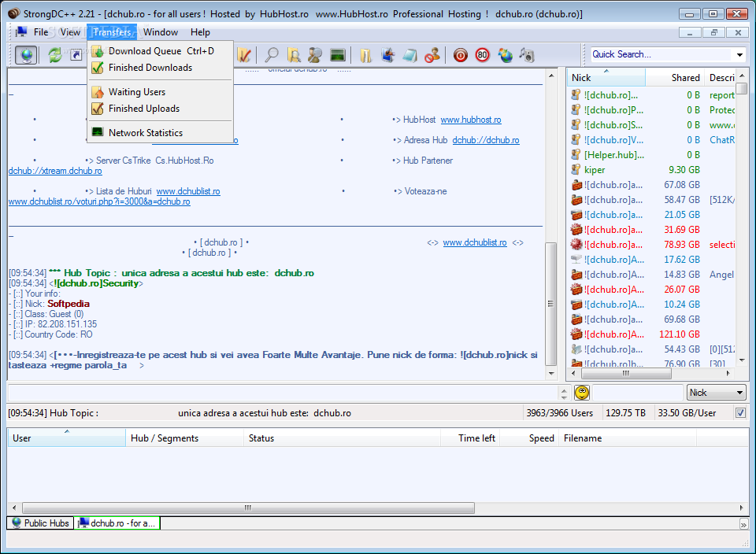Viewport: 756px width, 554px height.
Task: Click the red Shutdown power icon
Action: point(461,55)
